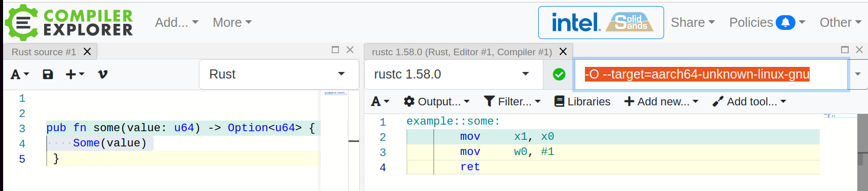Click source line 4 'Some(value)'
This screenshot has height=191, width=868.
(x=110, y=143)
